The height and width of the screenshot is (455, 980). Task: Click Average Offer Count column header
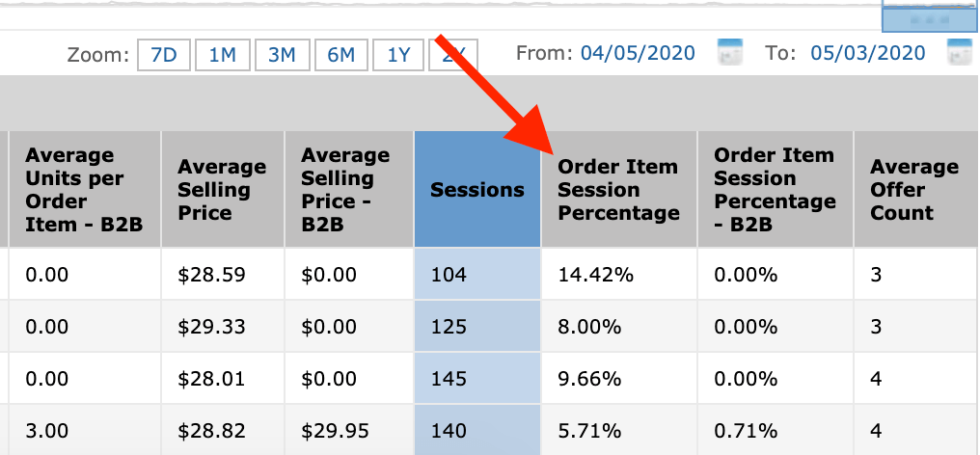coord(913,190)
